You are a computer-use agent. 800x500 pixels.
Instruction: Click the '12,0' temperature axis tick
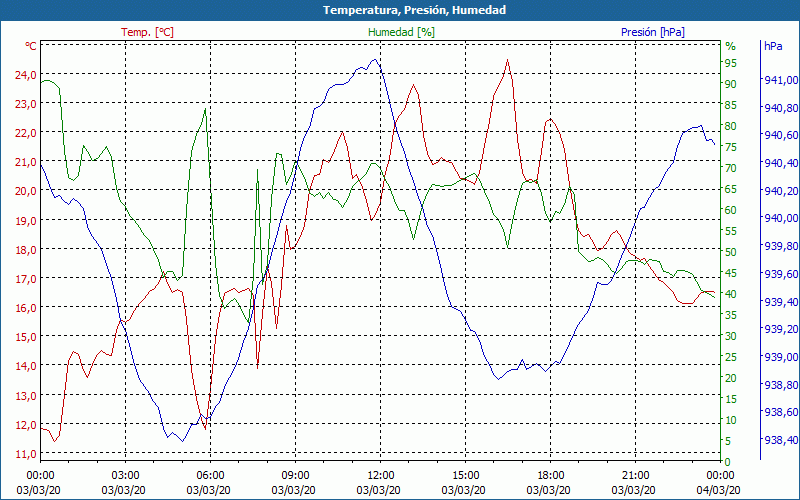point(26,425)
